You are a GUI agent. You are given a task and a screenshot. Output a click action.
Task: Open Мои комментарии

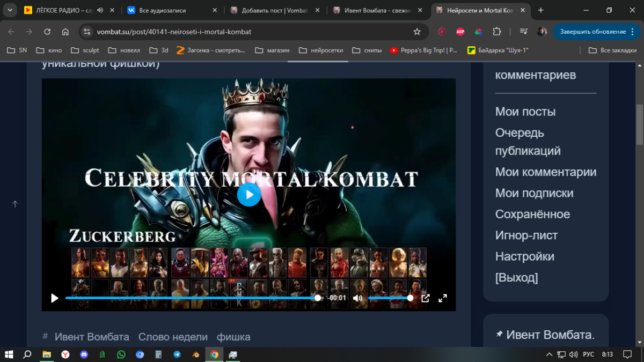point(546,172)
